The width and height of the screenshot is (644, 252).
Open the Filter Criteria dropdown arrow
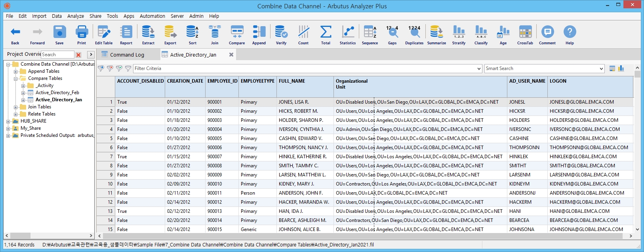(x=479, y=68)
